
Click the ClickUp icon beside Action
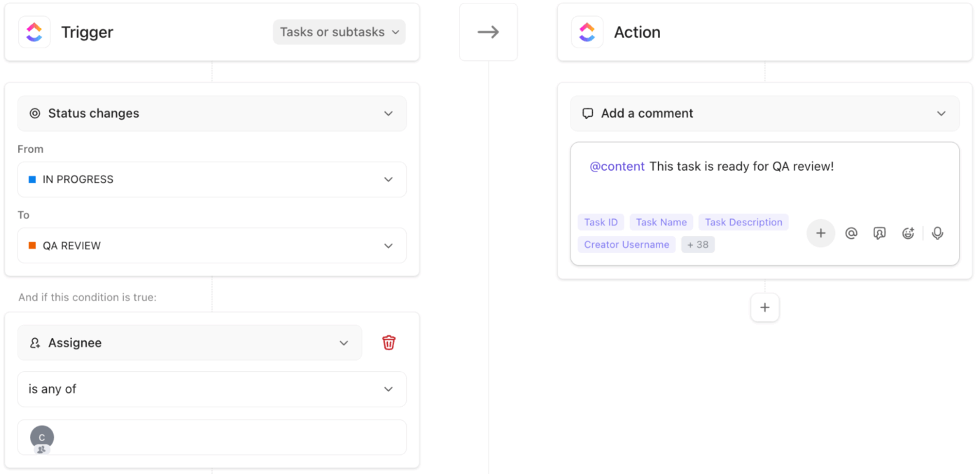click(x=587, y=32)
